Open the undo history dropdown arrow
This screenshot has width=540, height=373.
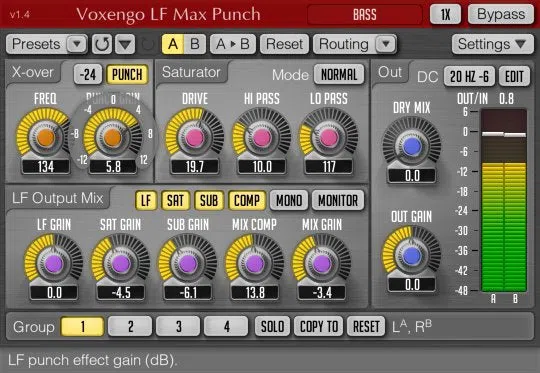(x=125, y=44)
